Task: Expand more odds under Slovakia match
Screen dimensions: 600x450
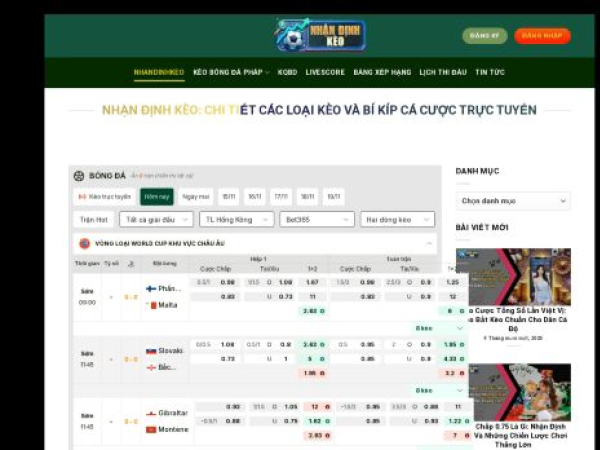Action: point(439,391)
